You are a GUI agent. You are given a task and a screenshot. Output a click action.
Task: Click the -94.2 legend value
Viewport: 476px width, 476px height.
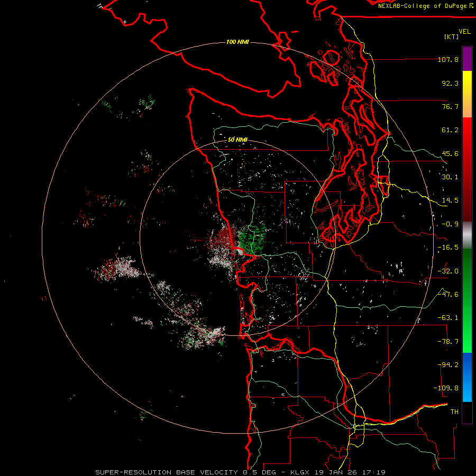click(x=448, y=365)
